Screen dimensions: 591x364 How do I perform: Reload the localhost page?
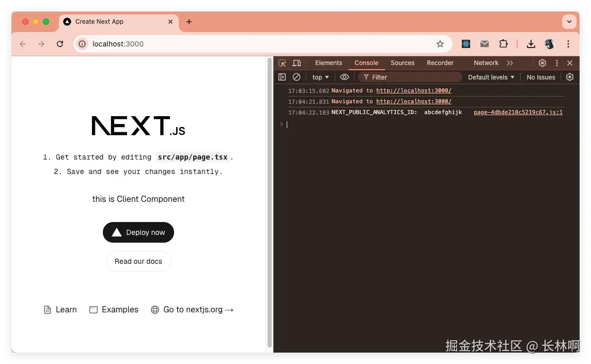pyautogui.click(x=60, y=44)
